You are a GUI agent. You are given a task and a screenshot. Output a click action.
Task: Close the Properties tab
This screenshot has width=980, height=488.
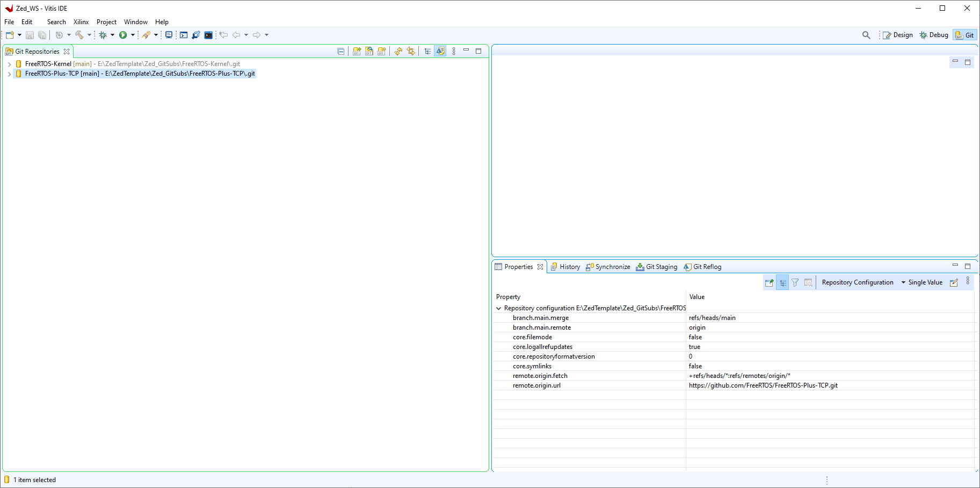tap(540, 267)
